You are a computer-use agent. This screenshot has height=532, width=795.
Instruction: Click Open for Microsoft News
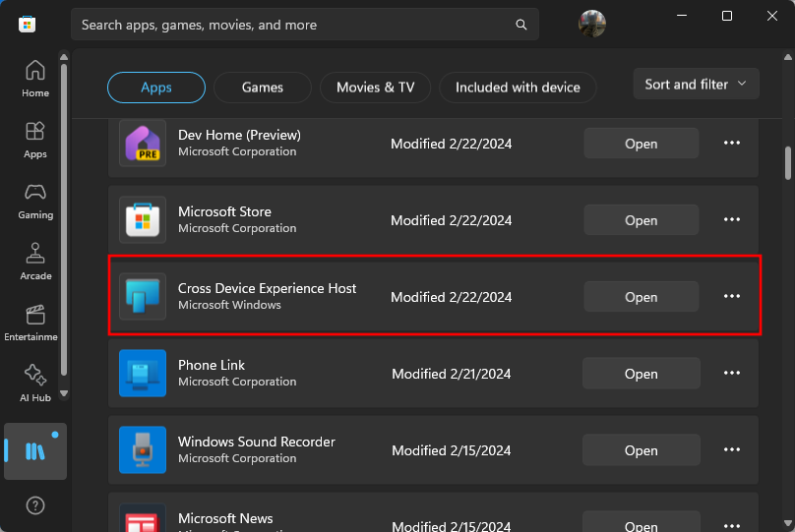pyautogui.click(x=641, y=522)
